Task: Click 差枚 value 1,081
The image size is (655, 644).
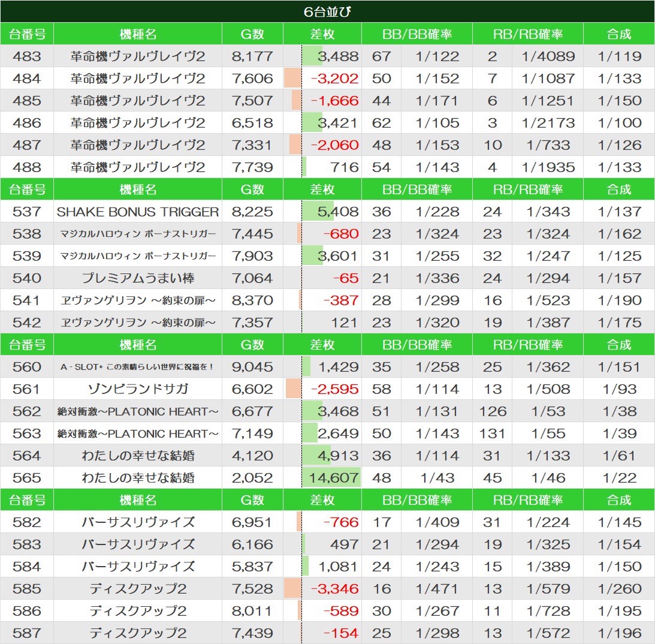Action: [338, 566]
